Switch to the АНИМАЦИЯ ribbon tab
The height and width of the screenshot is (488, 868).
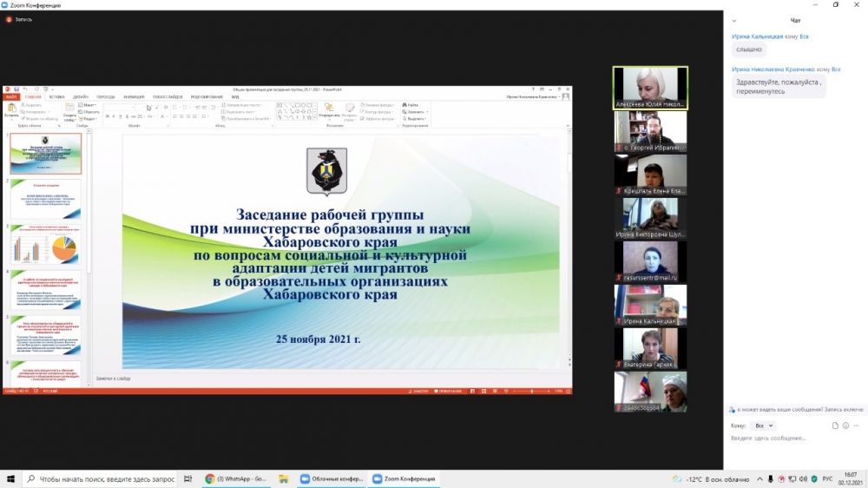134,97
